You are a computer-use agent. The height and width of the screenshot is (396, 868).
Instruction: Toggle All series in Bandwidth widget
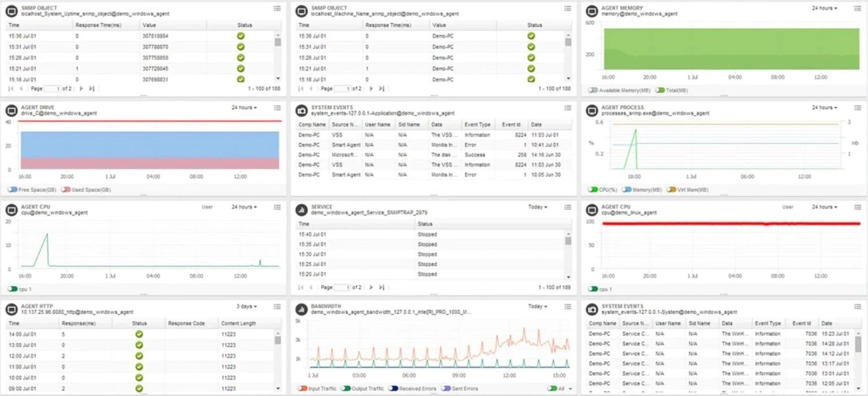551,388
